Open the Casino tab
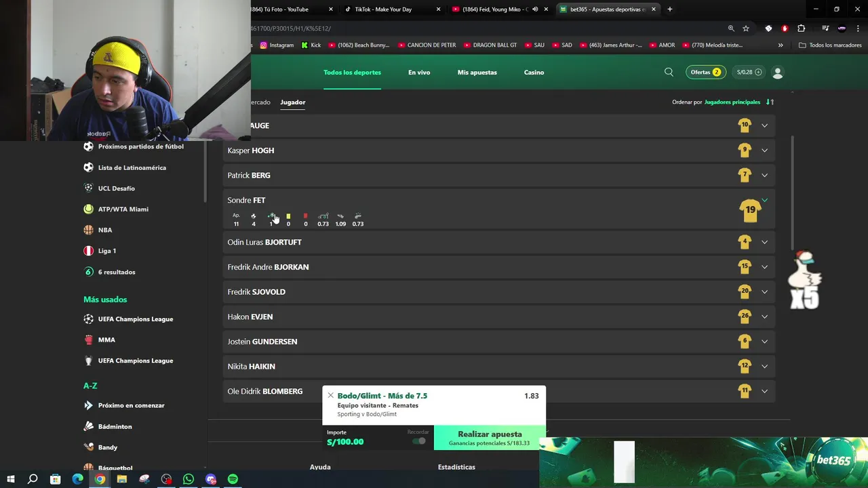868x488 pixels. click(x=534, y=73)
